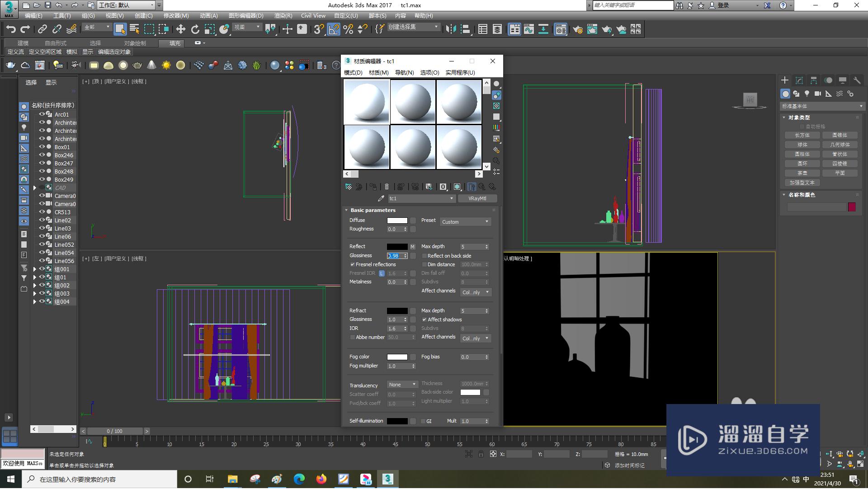Toggle the Angle Snap tool
The height and width of the screenshot is (489, 868).
tap(334, 29)
